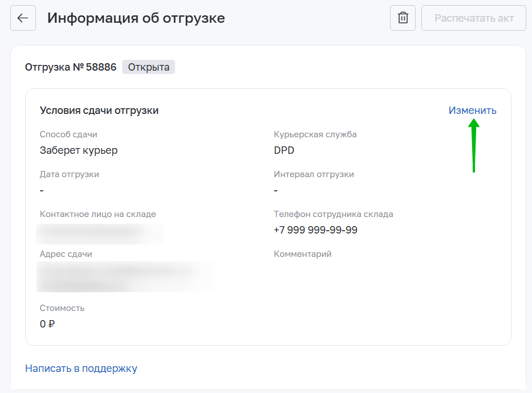Viewport: 532px width, 393px height.
Task: Click the 'Комментарий' field label
Action: pyautogui.click(x=302, y=254)
